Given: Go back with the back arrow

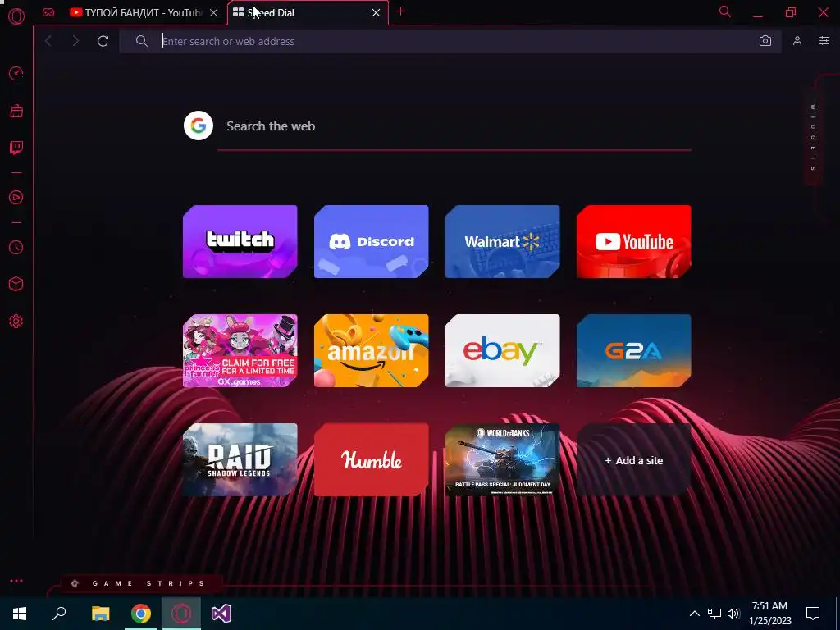Looking at the screenshot, I should pos(48,41).
